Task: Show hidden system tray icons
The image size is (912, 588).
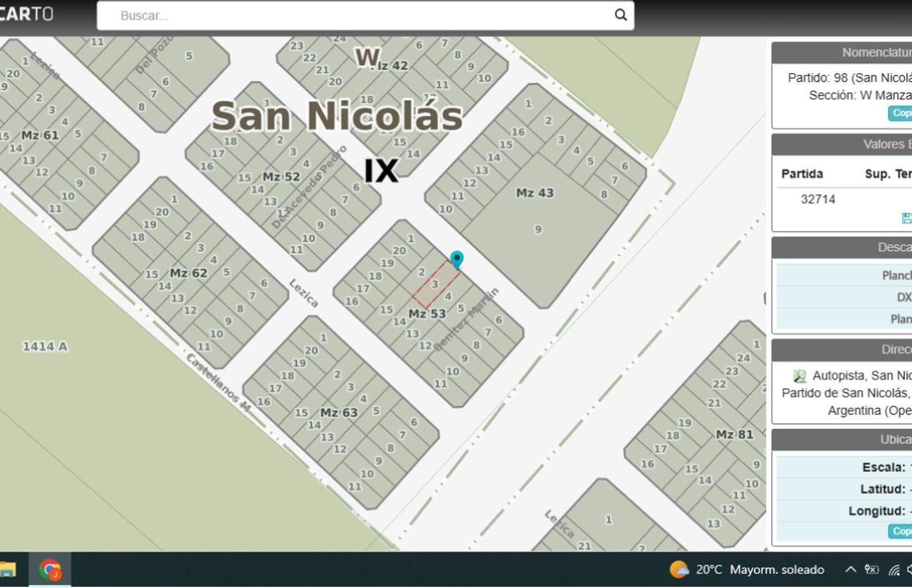Action: (x=850, y=569)
